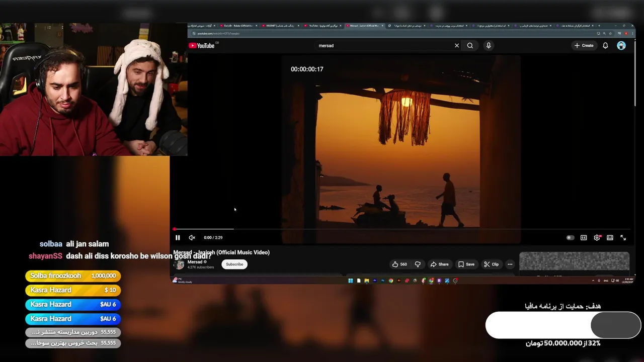The image size is (644, 362).
Task: Switch to the Mersad - Jazireh tab
Action: pos(364,26)
